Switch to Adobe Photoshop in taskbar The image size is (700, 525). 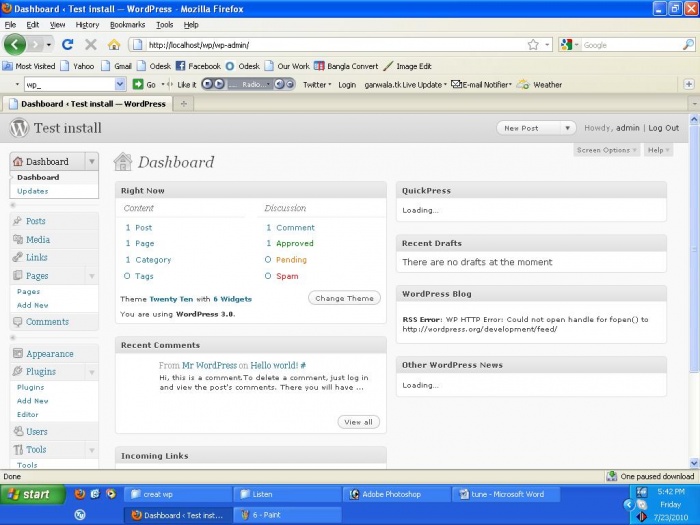(x=396, y=494)
